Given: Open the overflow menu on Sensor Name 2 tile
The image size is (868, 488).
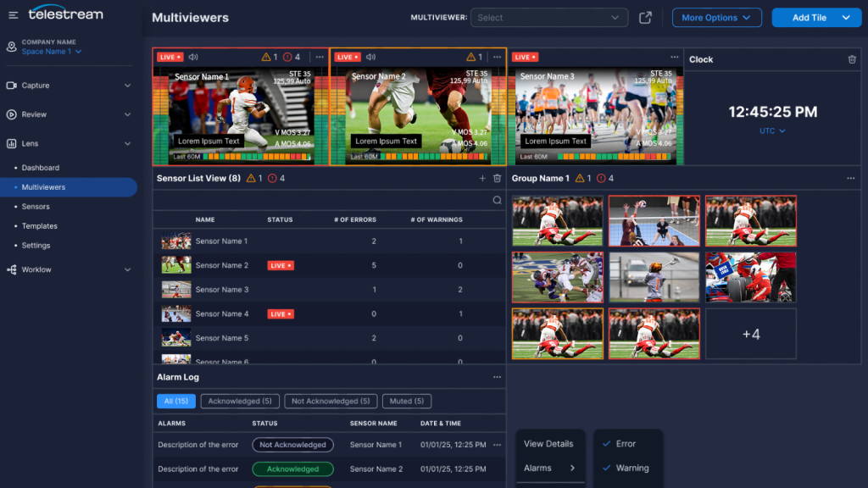Looking at the screenshot, I should 496,57.
